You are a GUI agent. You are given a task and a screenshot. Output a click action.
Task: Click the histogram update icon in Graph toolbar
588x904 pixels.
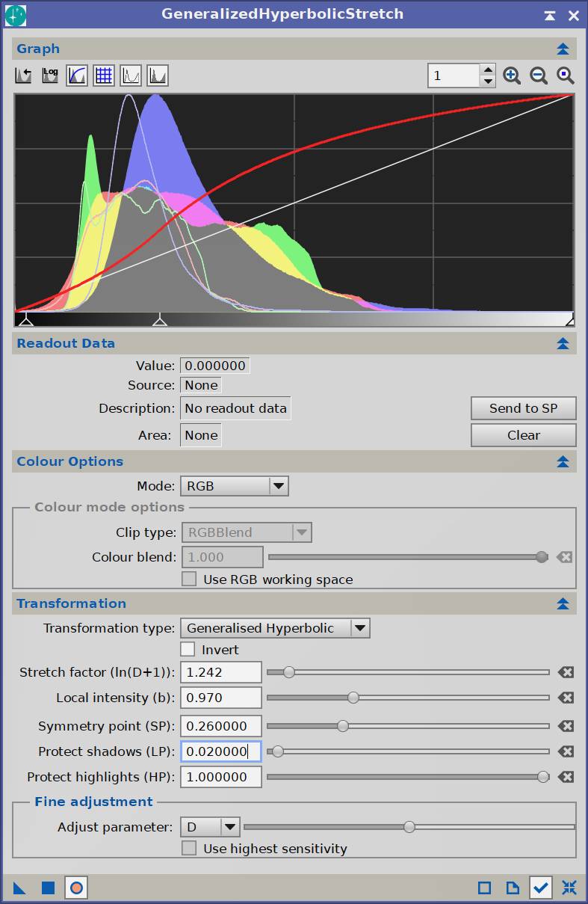[23, 76]
